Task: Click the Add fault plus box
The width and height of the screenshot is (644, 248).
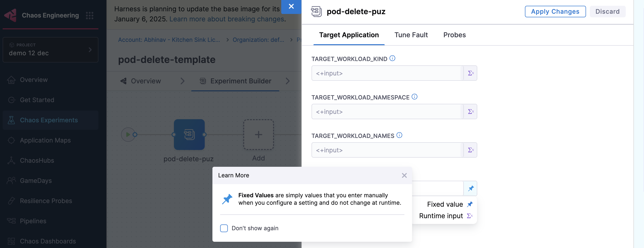Action: coord(258,135)
